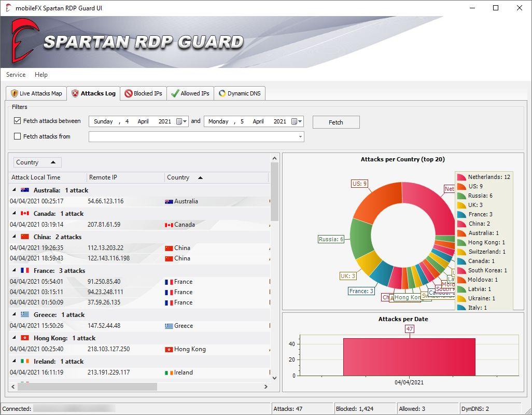Sort by Attack Local Time column header
The image size is (532, 415).
(x=48, y=177)
